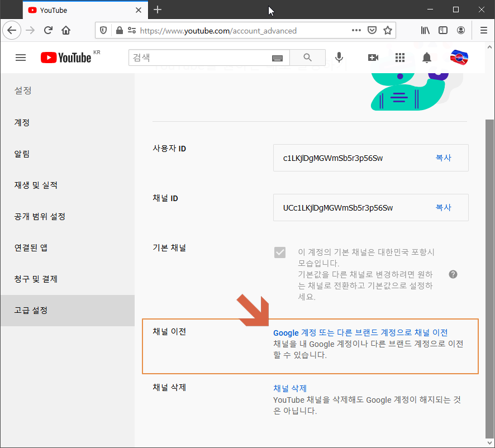Click the 채널 이전 label
The height and width of the screenshot is (448, 495).
[169, 331]
